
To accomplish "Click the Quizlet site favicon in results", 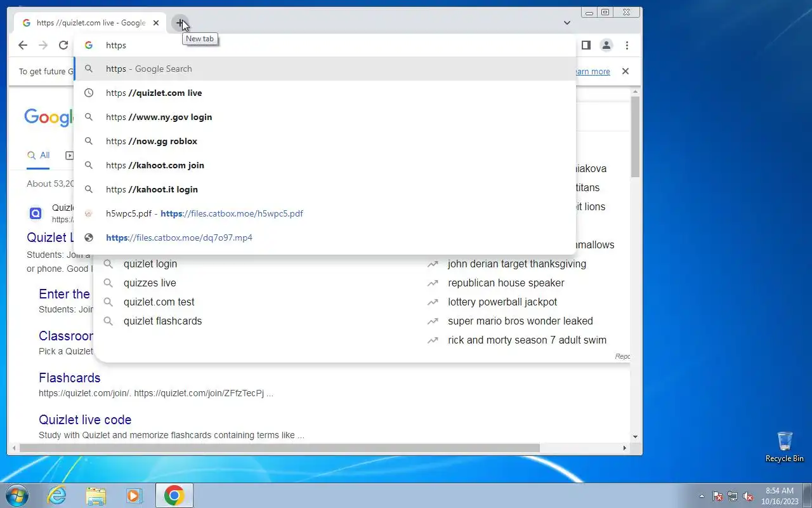I will 36,213.
